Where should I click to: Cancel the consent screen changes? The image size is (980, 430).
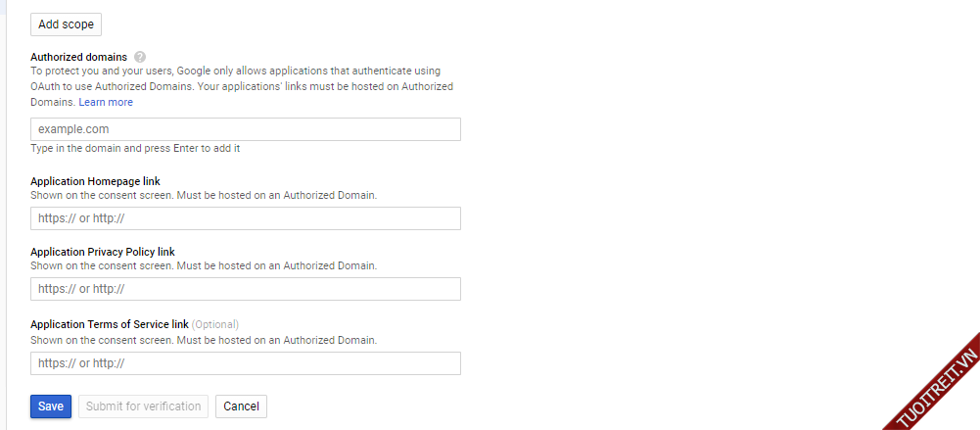point(241,406)
